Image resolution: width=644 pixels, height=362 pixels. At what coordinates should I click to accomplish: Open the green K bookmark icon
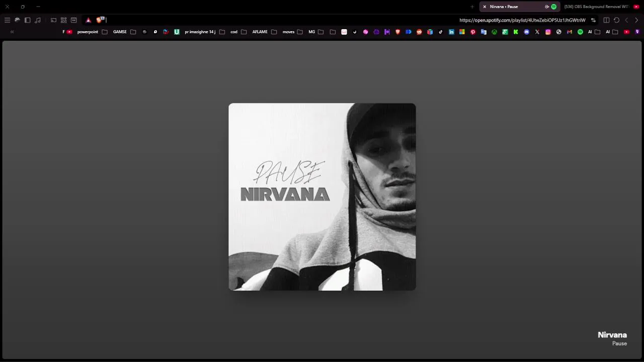pos(516,32)
